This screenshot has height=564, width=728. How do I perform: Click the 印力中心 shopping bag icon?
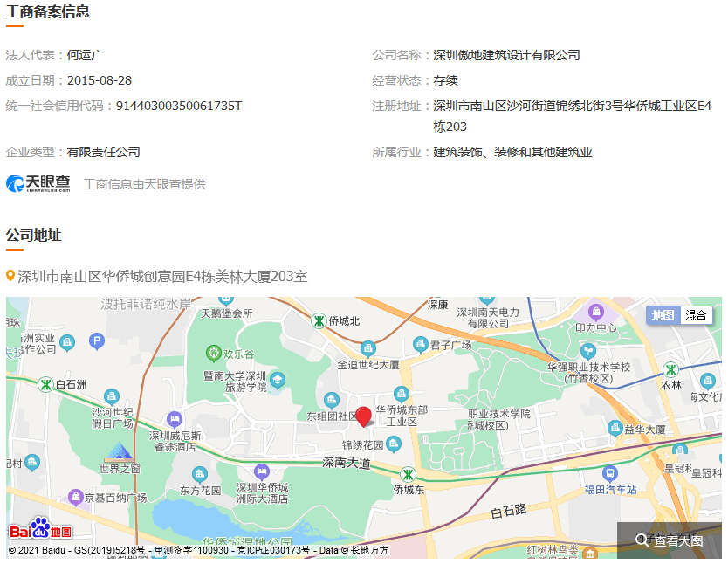pos(596,312)
